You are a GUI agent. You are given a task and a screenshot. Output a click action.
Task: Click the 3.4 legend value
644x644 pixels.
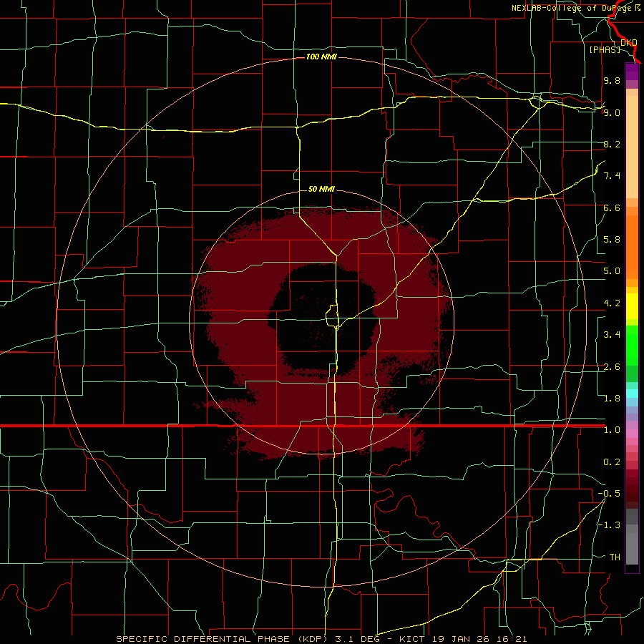[x=612, y=335]
